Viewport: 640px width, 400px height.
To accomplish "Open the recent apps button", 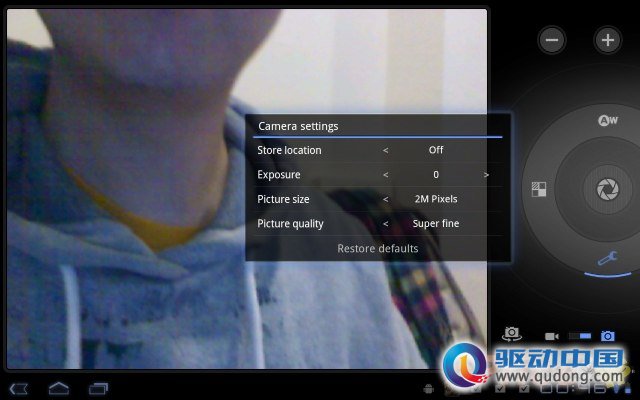I will 98,389.
